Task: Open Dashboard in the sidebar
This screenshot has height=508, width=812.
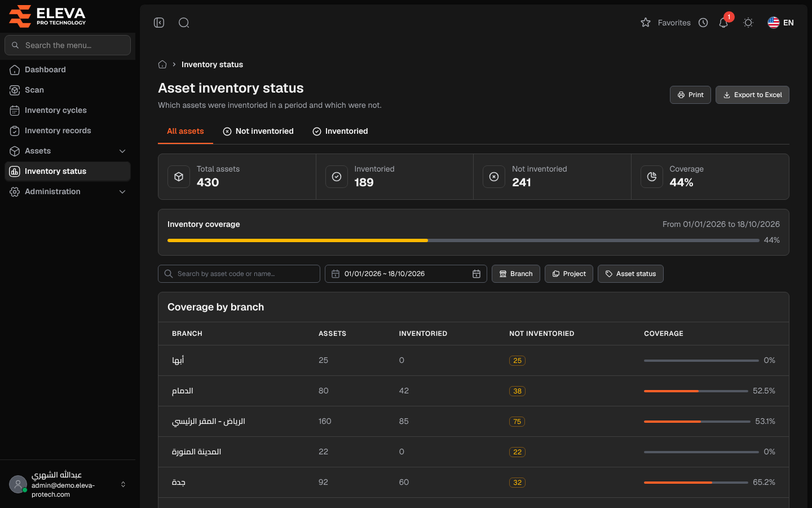Action: click(68, 69)
